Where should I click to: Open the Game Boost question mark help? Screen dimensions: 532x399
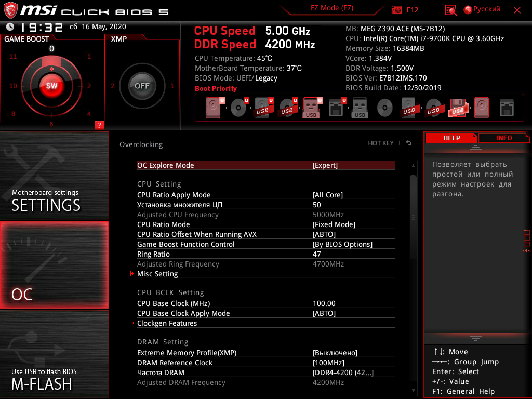pos(99,125)
